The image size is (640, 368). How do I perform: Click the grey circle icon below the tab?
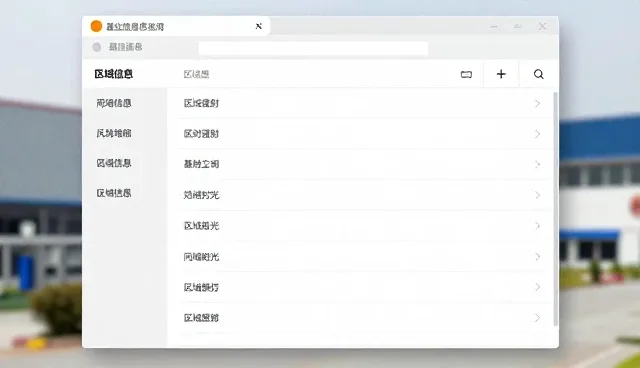[x=97, y=47]
